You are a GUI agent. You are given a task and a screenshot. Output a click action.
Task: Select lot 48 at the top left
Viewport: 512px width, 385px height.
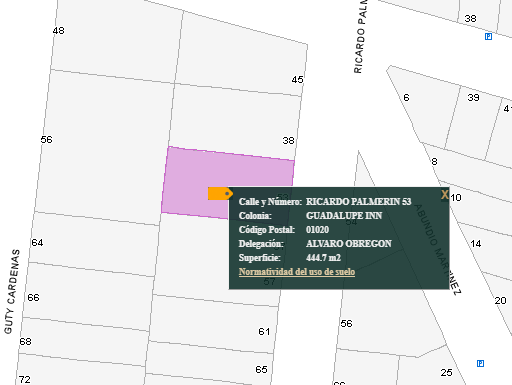coord(58,31)
